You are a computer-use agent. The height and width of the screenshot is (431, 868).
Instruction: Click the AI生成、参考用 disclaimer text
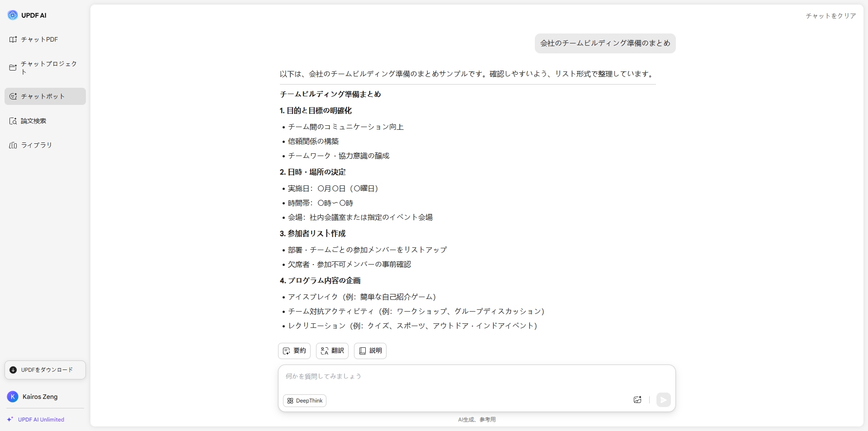tap(477, 420)
